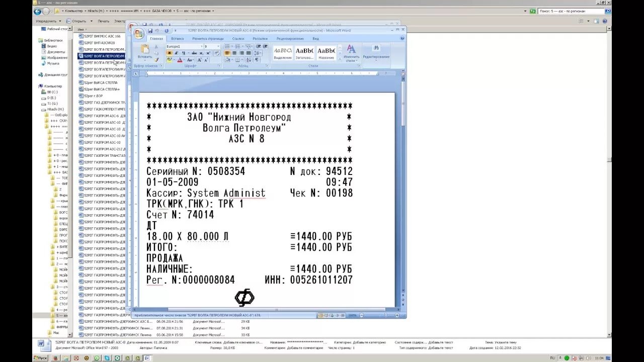Align paragraph text to the right
The height and width of the screenshot is (362, 644).
point(242,53)
